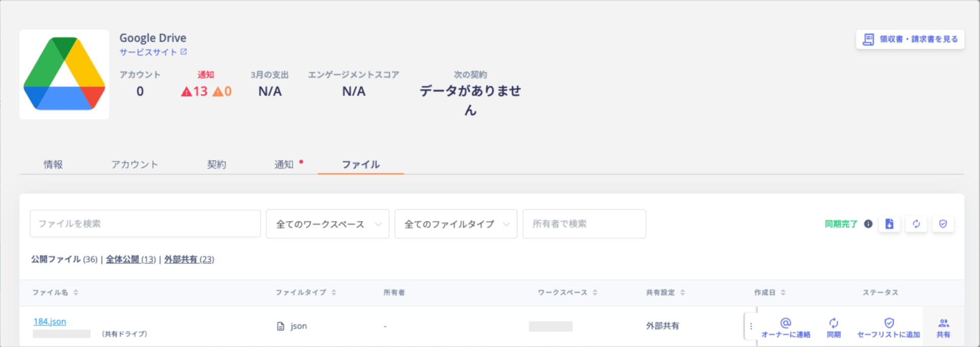Switch to the アカウント tab
This screenshot has height=347, width=980.
coord(135,164)
